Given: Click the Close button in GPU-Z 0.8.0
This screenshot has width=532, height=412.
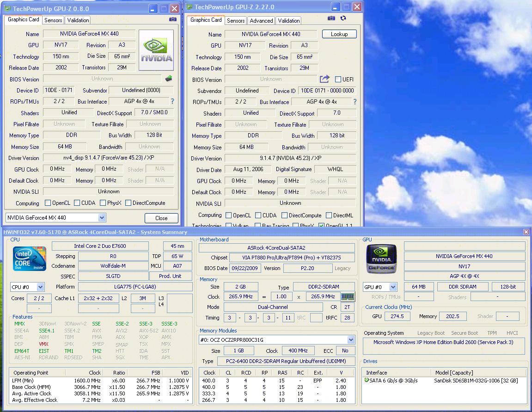Looking at the screenshot, I should tap(161, 218).
